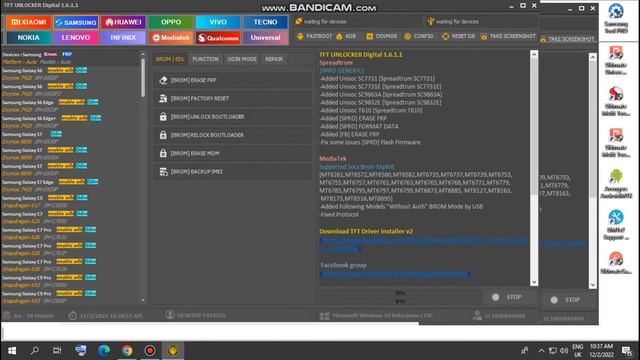The width and height of the screenshot is (640, 360).
Task: Switch to the TECNO brand
Action: pos(265,22)
